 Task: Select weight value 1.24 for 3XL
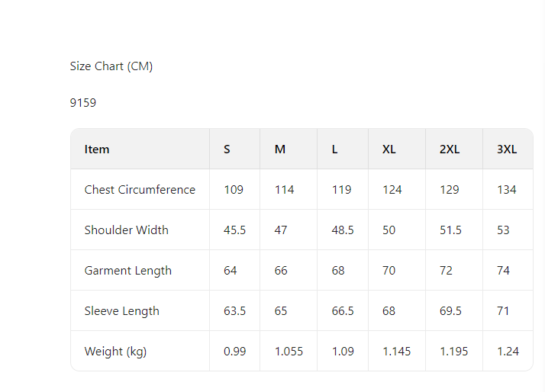pyautogui.click(x=508, y=352)
